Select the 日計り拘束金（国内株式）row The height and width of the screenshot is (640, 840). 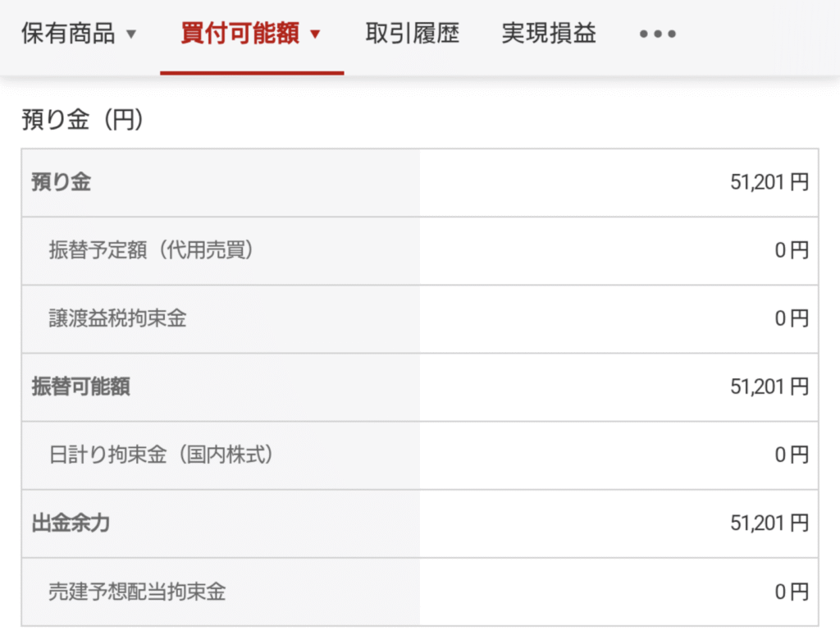[420, 455]
